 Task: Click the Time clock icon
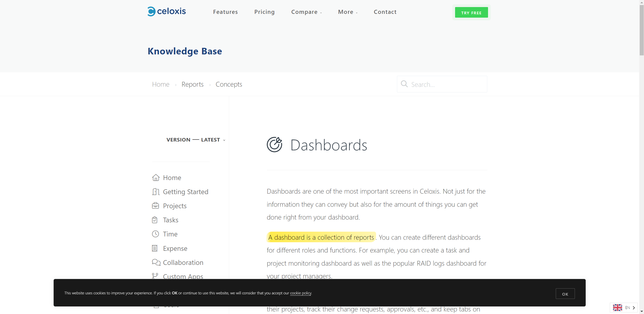point(155,234)
